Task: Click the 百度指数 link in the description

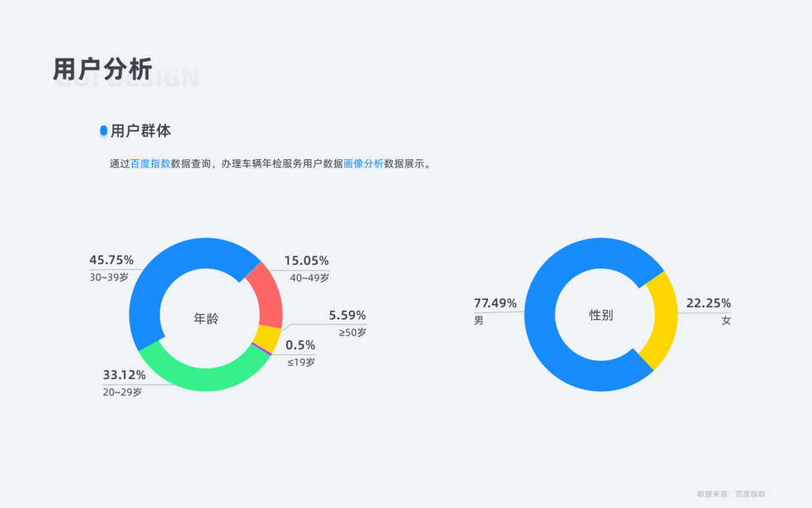Action: click(x=151, y=164)
